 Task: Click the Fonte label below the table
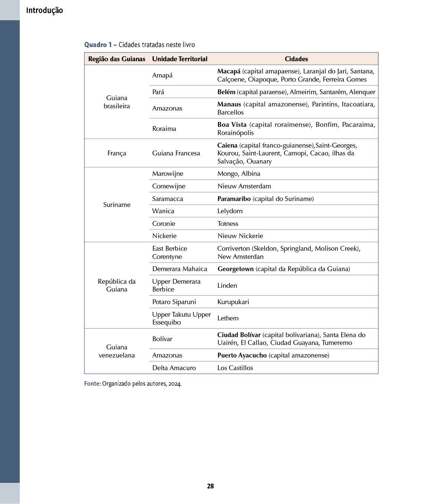click(91, 383)
